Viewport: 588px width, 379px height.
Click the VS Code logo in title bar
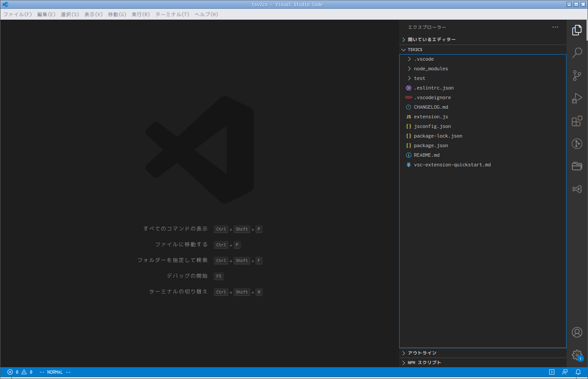pyautogui.click(x=5, y=4)
